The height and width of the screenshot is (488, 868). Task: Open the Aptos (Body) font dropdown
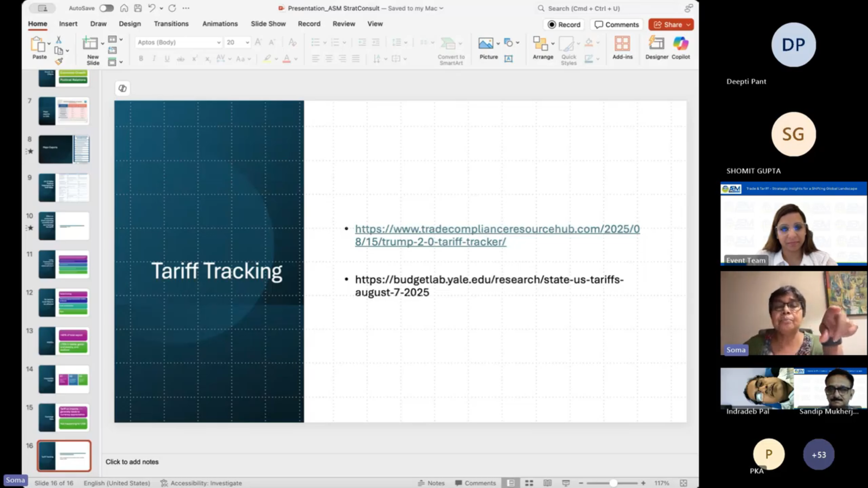[x=219, y=42]
